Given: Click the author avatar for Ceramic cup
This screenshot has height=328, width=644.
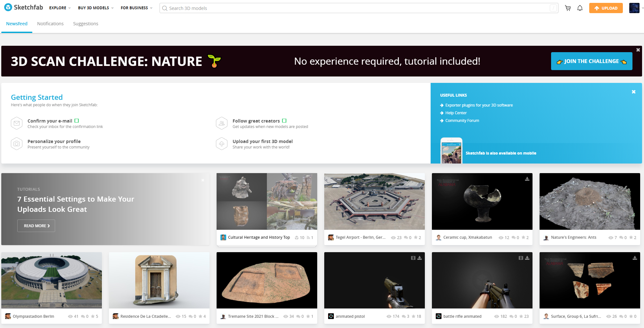Looking at the screenshot, I should click(439, 237).
